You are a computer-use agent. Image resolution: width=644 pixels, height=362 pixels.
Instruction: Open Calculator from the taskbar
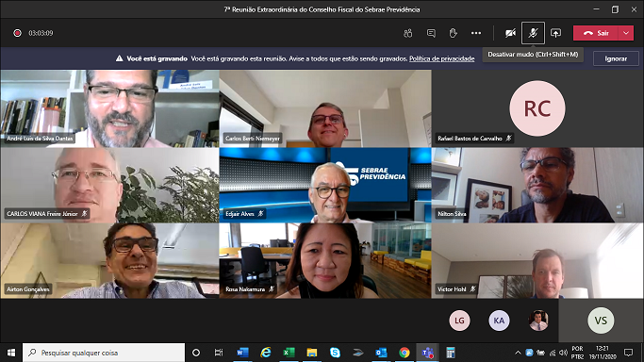click(x=451, y=353)
